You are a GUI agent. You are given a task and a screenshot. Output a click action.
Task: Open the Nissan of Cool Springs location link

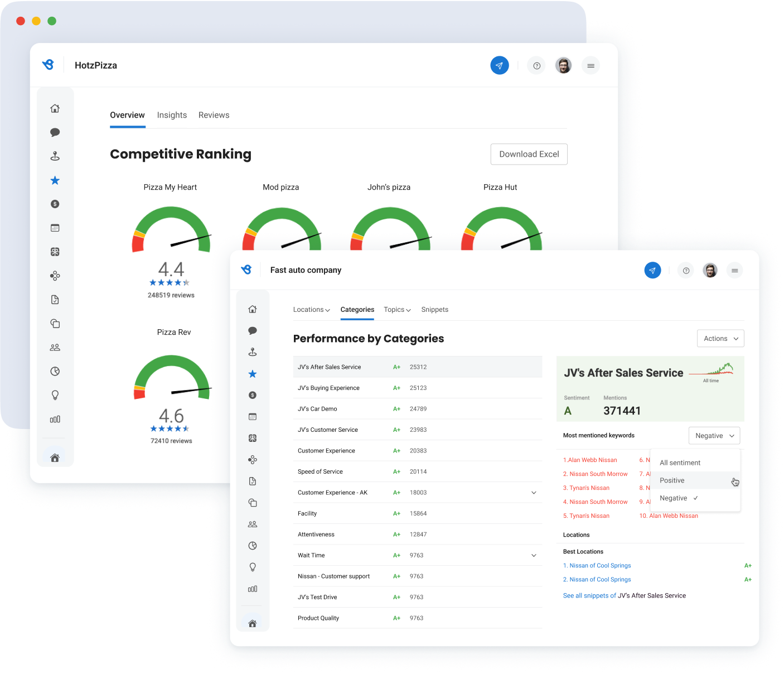point(597,565)
